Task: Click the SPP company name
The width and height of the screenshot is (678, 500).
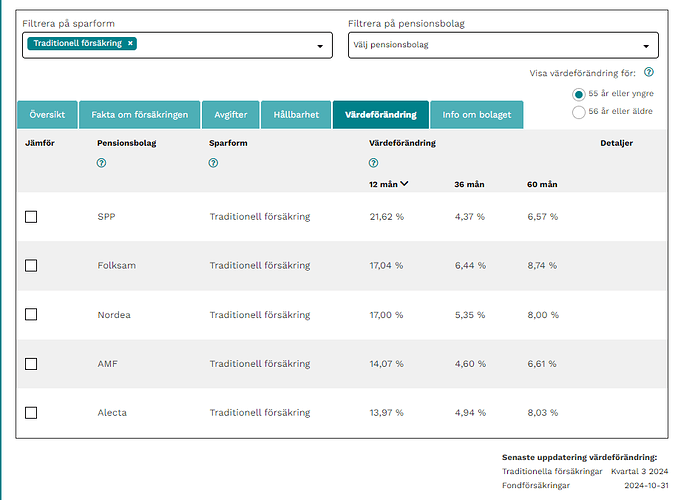Action: pyautogui.click(x=106, y=217)
